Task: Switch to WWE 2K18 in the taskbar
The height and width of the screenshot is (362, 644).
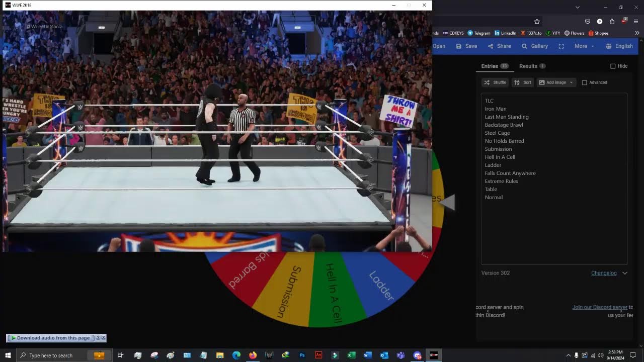Action: 433,355
